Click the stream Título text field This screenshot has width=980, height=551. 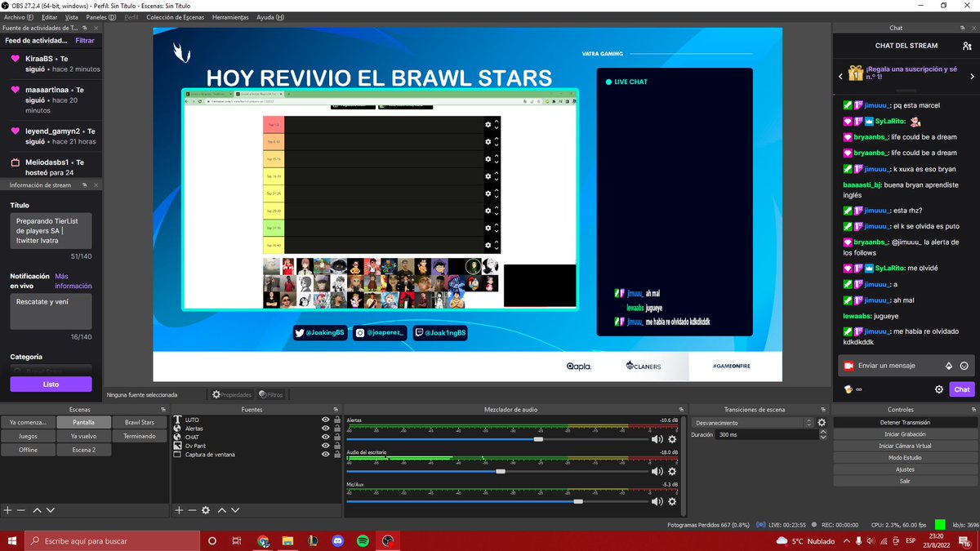point(51,231)
